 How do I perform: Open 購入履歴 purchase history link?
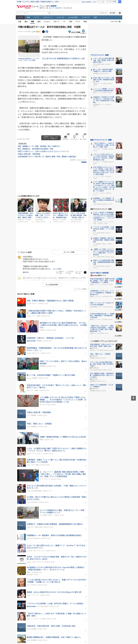[112, 13]
